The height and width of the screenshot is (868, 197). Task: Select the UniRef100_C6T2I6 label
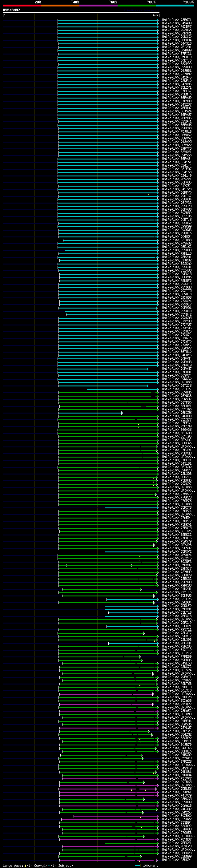[176, 386]
